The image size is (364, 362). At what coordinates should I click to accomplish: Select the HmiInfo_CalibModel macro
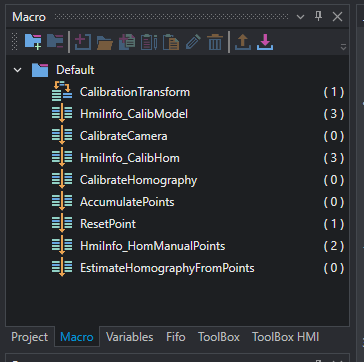click(134, 114)
